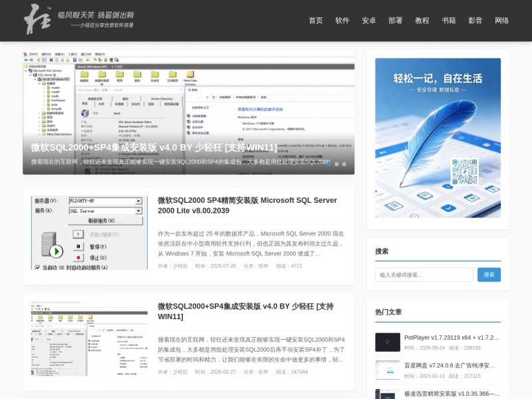Open the SQL2000+SP4集成安装版 v4.0 article thumbnail
Viewport: 532px width, 399px height.
(x=90, y=338)
